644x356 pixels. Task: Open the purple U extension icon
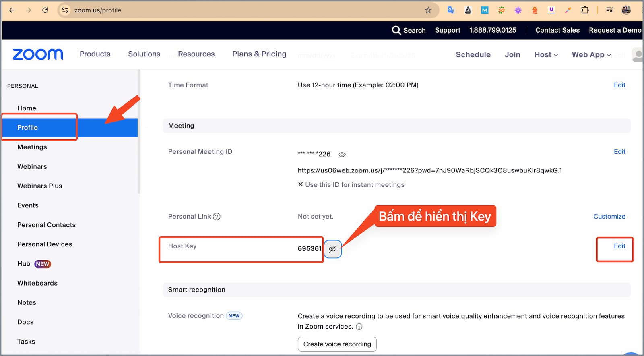click(x=551, y=10)
